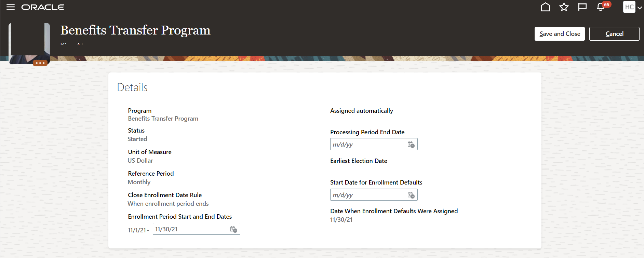Open calendar for Processing Period End Date
This screenshot has height=258, width=644.
(411, 145)
